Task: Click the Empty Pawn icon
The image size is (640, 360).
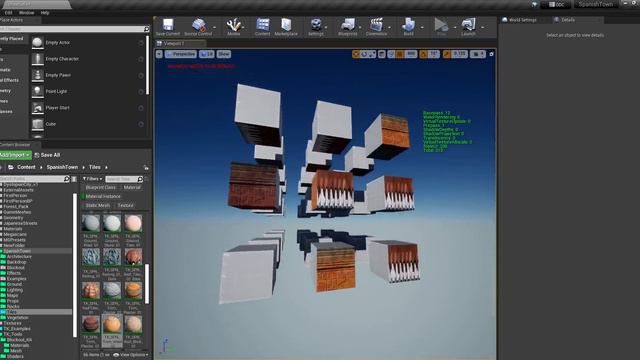Action: point(38,75)
